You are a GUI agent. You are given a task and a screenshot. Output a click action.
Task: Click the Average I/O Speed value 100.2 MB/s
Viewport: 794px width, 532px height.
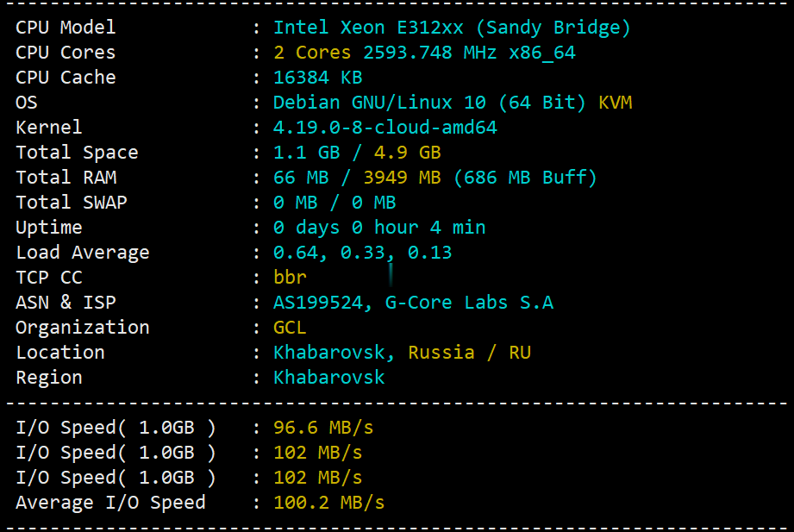(x=329, y=503)
